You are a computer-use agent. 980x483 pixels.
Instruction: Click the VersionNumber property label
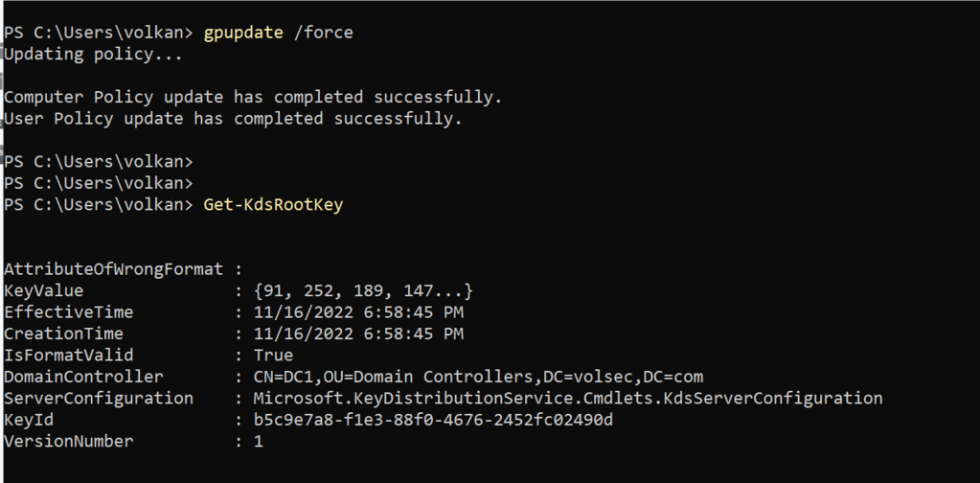point(68,441)
